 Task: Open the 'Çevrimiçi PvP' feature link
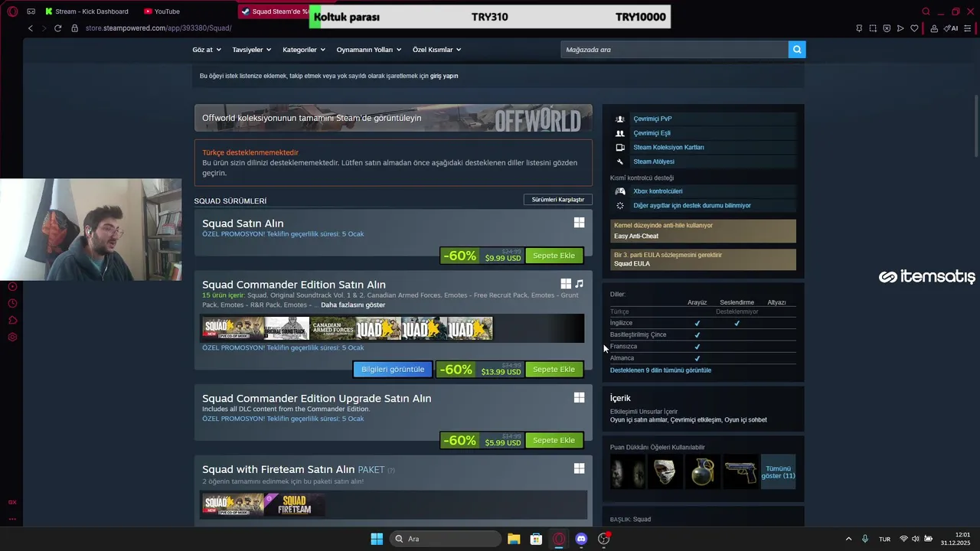(652, 119)
